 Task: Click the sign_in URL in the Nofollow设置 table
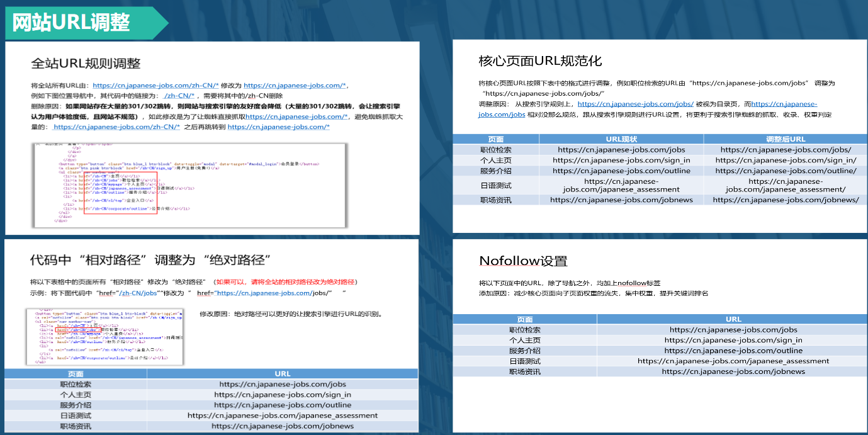tap(733, 340)
